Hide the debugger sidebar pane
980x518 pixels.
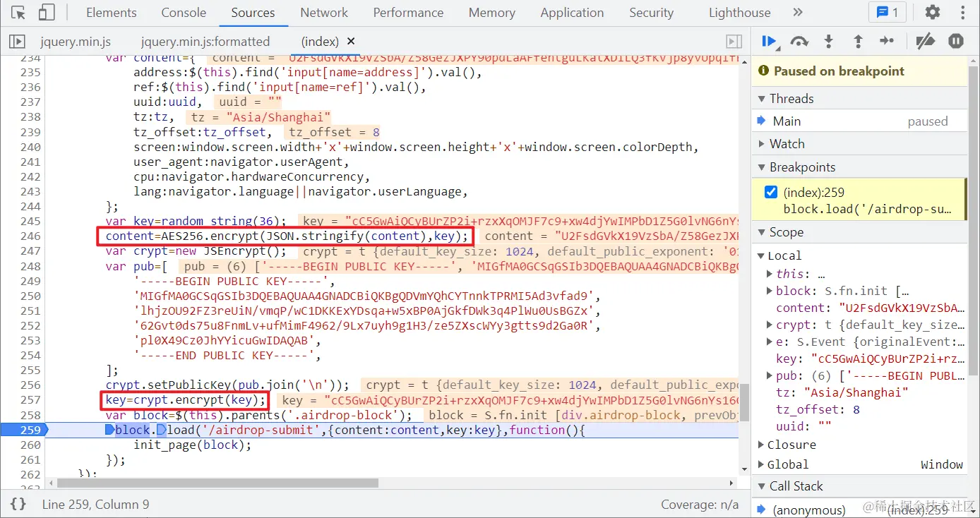[734, 42]
